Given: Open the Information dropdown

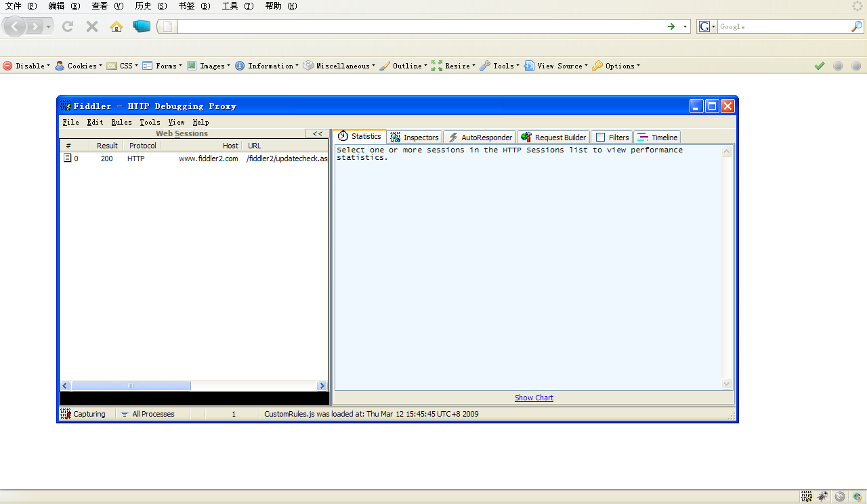Looking at the screenshot, I should tap(267, 66).
